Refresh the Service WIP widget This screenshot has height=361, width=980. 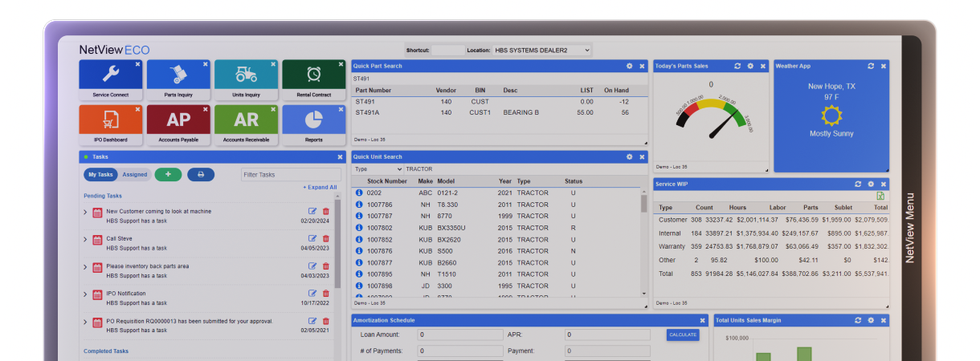(x=858, y=184)
